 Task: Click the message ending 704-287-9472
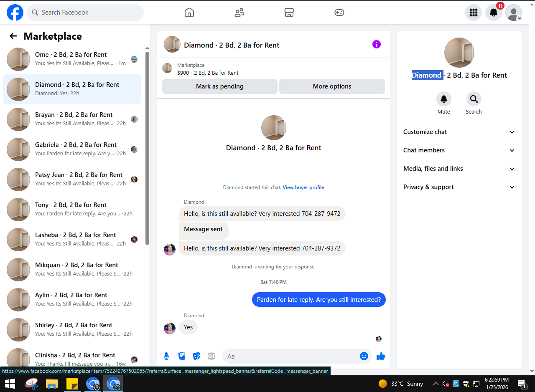[262, 214]
